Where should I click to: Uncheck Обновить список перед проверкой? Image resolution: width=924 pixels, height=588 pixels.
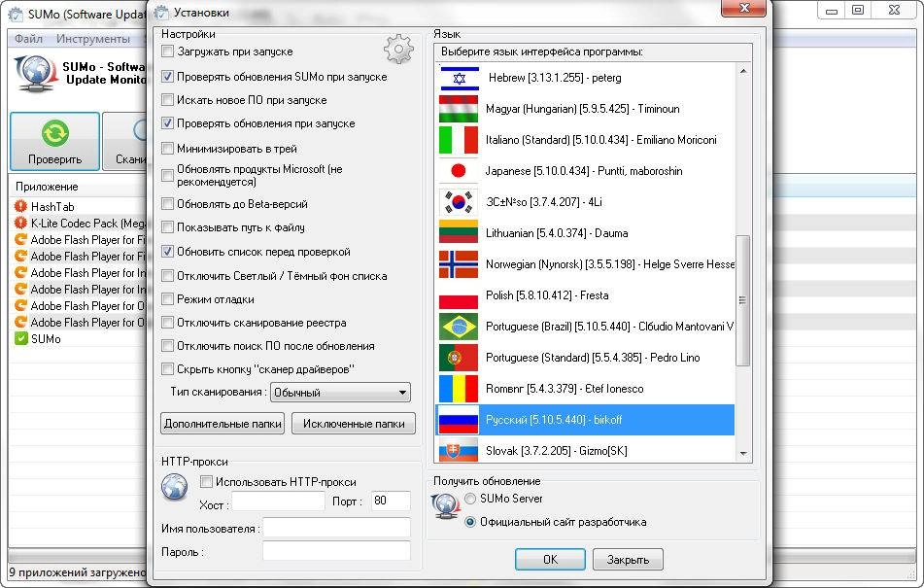(x=167, y=252)
